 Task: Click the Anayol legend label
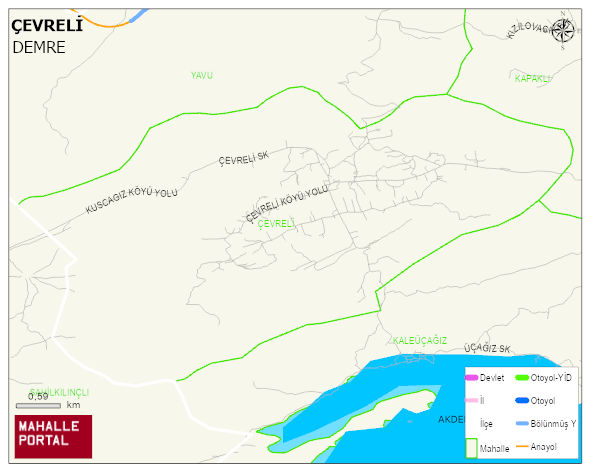coord(544,447)
